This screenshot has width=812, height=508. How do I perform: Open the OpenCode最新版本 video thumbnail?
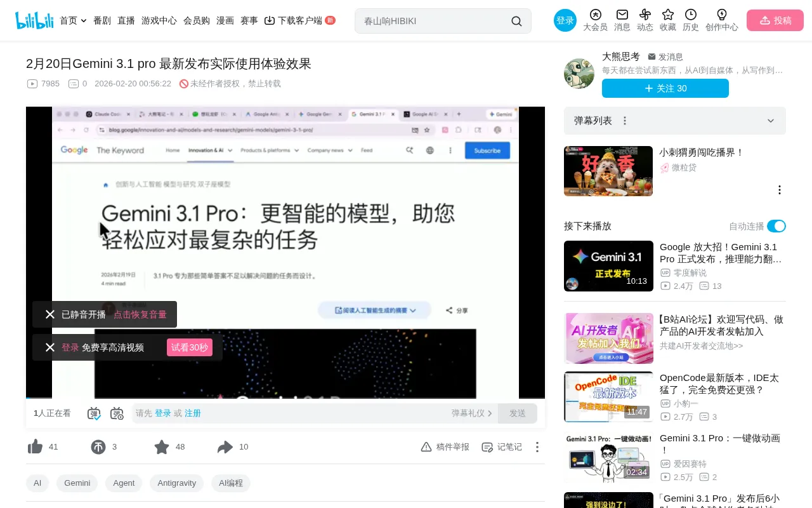coord(608,397)
